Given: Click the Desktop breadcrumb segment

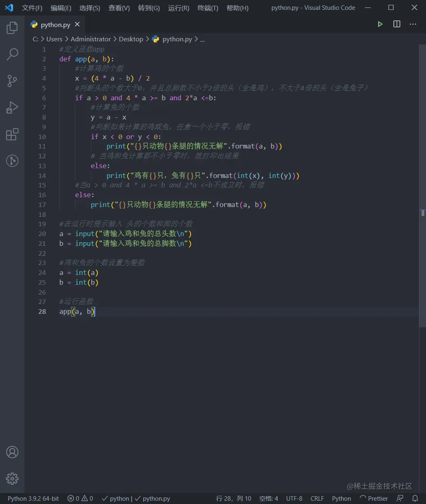Looking at the screenshot, I should pyautogui.click(x=131, y=39).
